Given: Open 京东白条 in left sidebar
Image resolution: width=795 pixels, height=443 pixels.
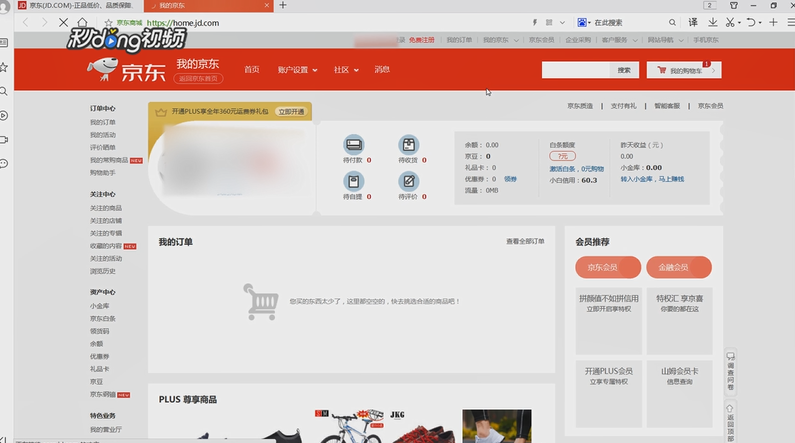Looking at the screenshot, I should (103, 319).
